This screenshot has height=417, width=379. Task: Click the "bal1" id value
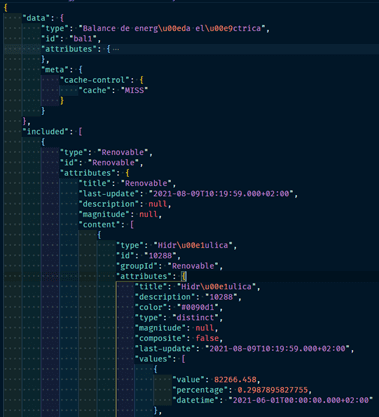click(x=83, y=39)
